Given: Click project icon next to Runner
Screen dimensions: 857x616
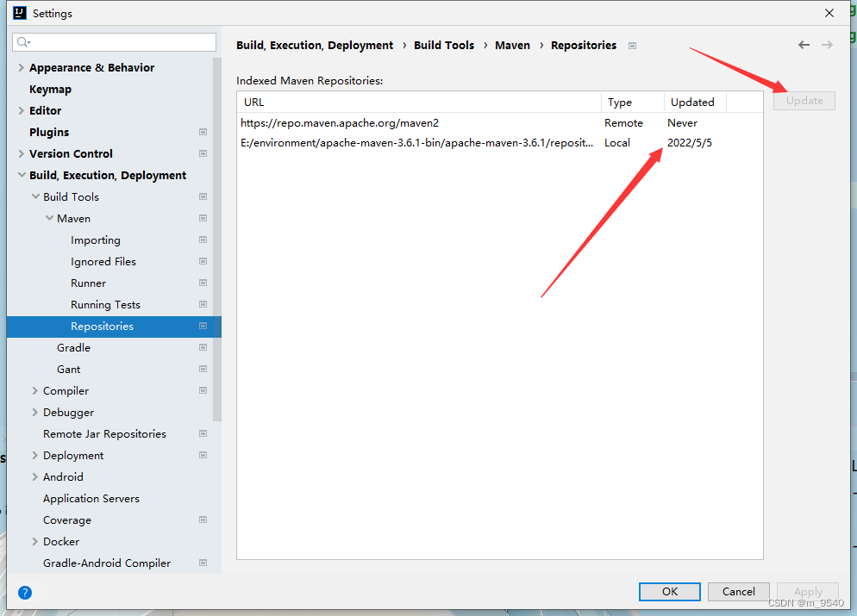Looking at the screenshot, I should [x=203, y=283].
